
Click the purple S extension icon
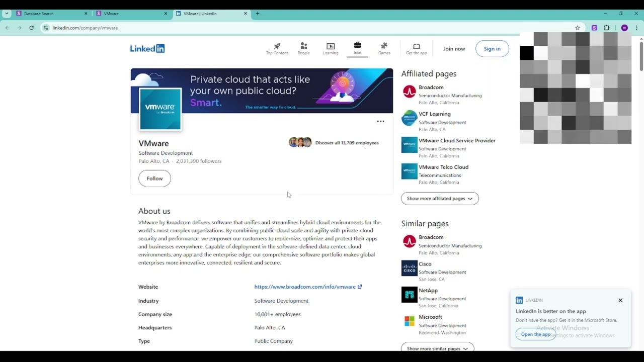click(x=594, y=28)
